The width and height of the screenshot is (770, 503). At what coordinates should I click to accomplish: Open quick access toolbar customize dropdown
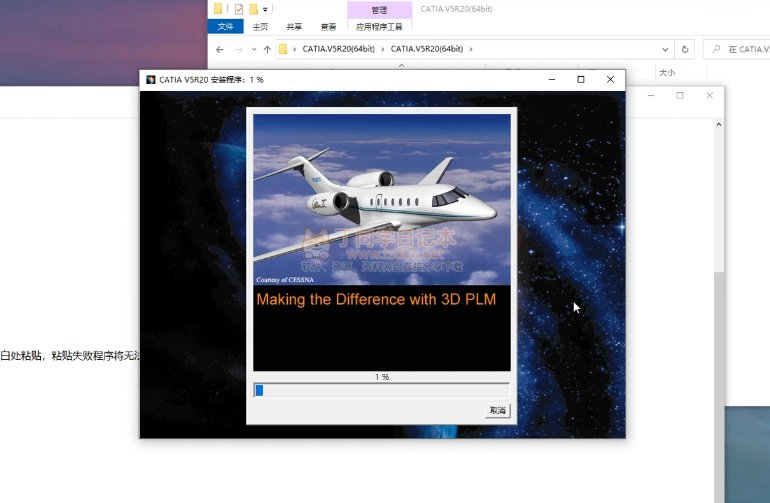point(265,9)
